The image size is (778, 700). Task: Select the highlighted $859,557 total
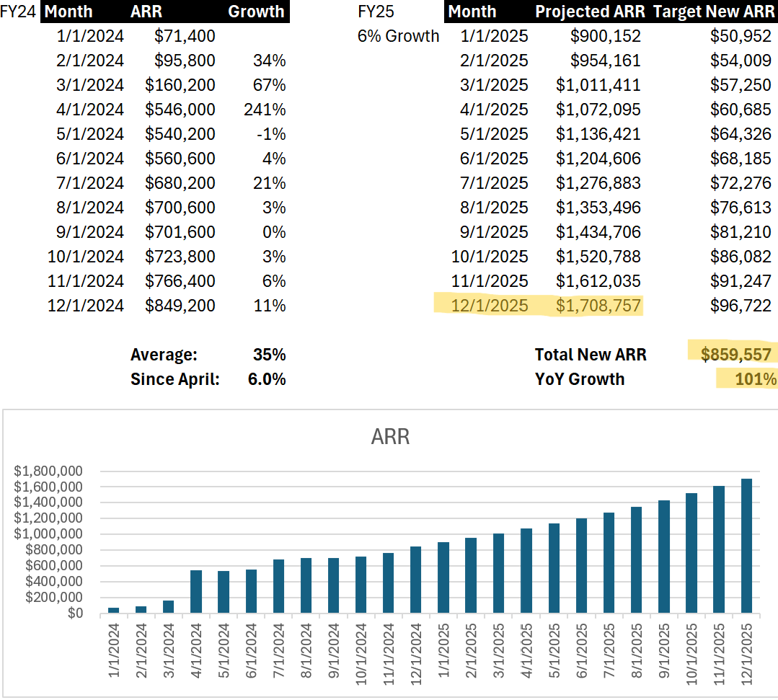pyautogui.click(x=736, y=355)
